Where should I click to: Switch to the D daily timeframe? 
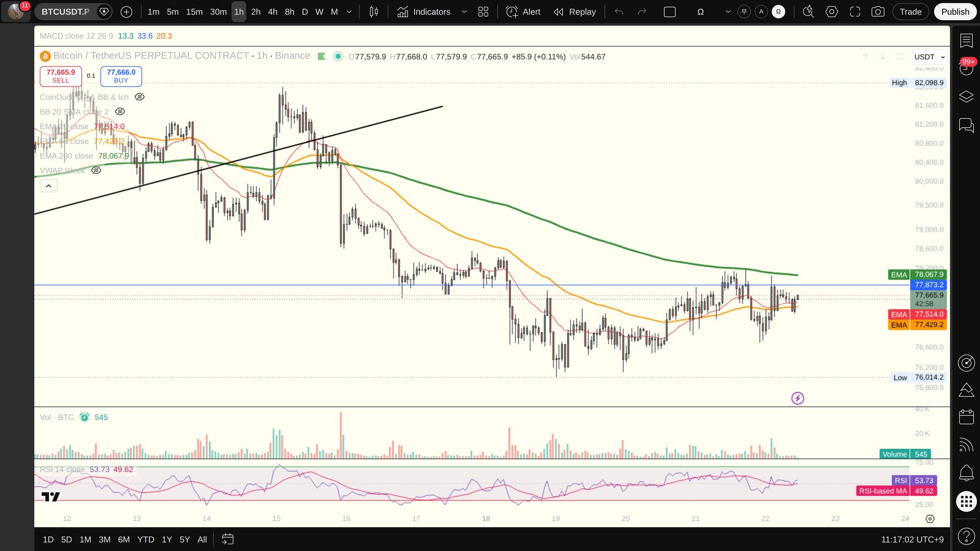coord(304,12)
